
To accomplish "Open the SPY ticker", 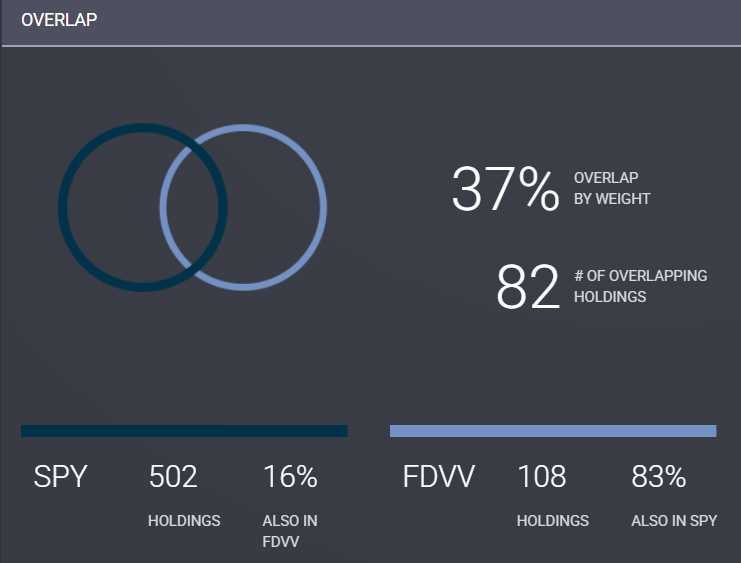I will pos(61,477).
